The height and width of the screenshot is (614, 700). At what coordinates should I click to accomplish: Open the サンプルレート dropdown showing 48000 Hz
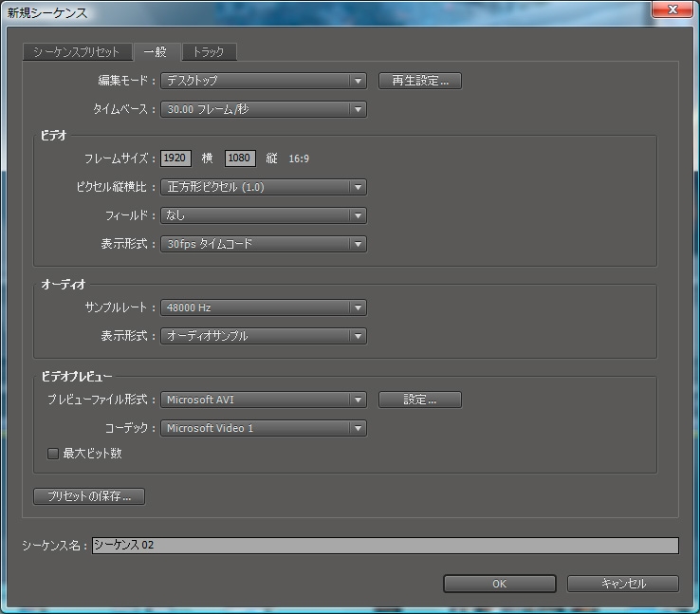coord(264,307)
